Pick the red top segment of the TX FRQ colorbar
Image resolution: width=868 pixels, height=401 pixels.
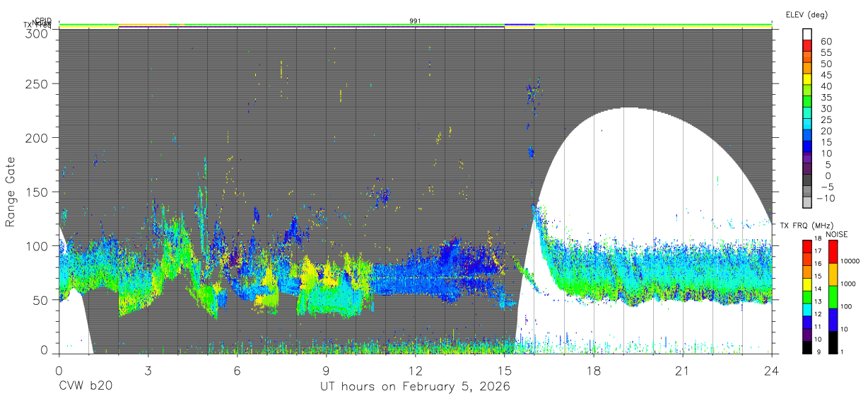pos(807,247)
